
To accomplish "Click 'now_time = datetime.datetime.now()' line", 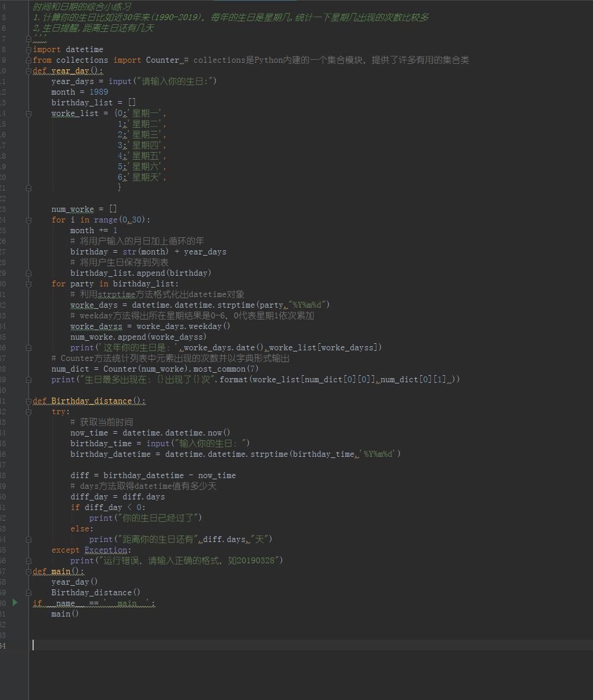I will 150,433.
